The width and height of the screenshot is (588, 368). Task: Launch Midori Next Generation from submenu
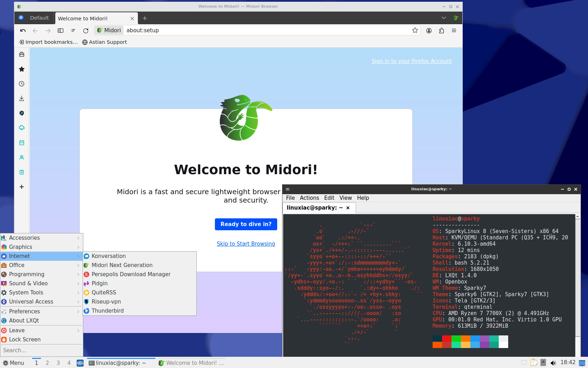[x=140, y=265]
